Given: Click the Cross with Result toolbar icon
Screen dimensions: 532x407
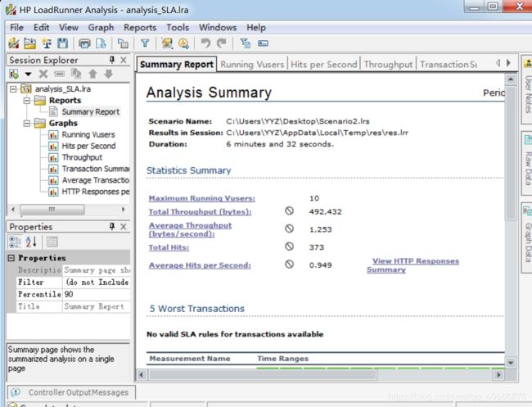Looking at the screenshot, I should pos(46,43).
